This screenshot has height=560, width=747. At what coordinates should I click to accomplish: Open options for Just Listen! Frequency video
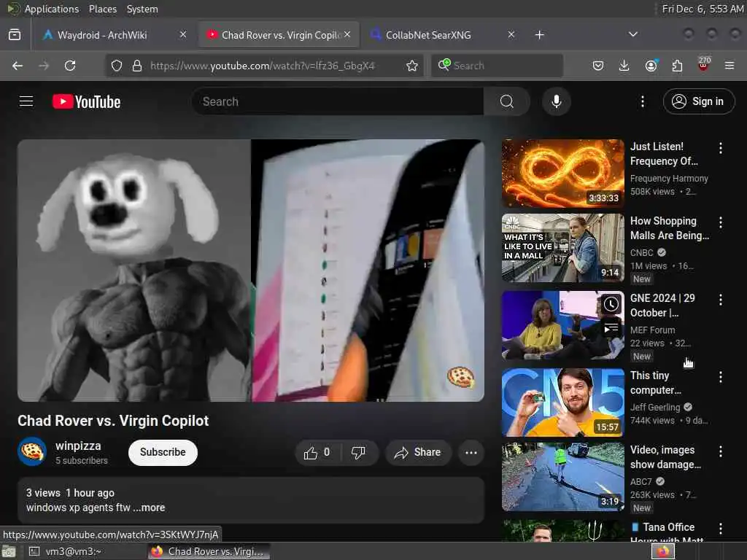(x=720, y=148)
